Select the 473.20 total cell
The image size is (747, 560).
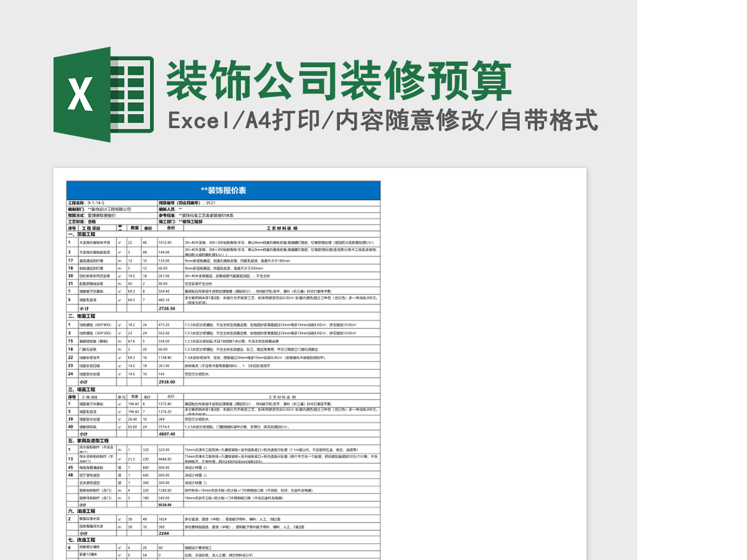[170, 325]
